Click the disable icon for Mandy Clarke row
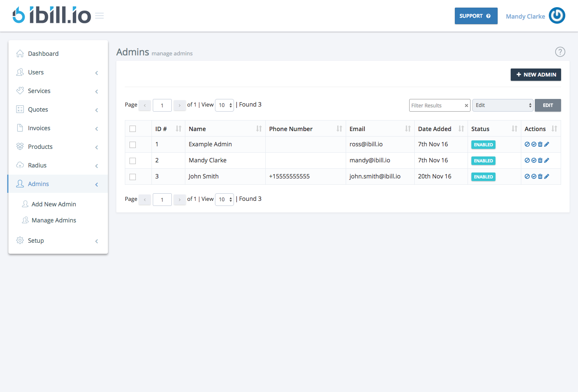Image resolution: width=578 pixels, height=392 pixels. (527, 160)
